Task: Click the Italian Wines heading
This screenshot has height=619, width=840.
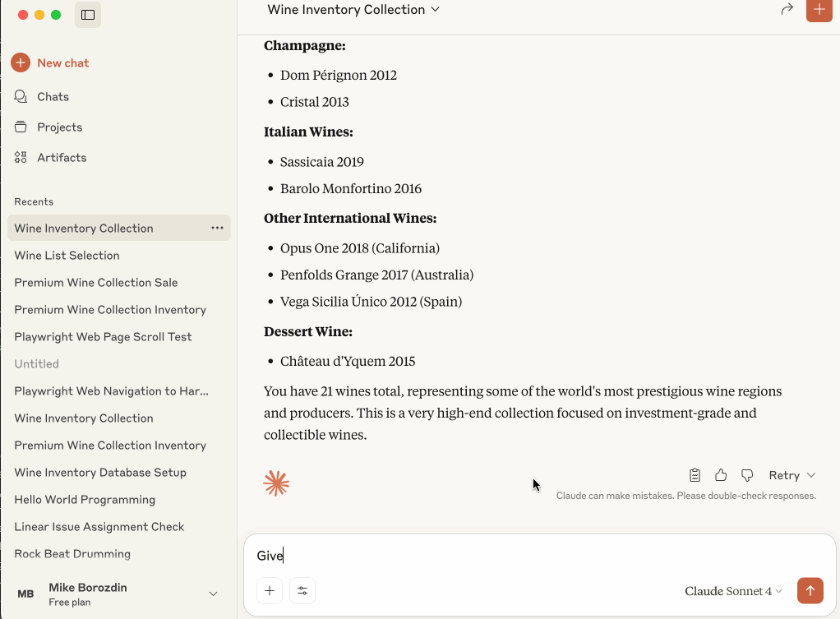Action: coord(308,132)
